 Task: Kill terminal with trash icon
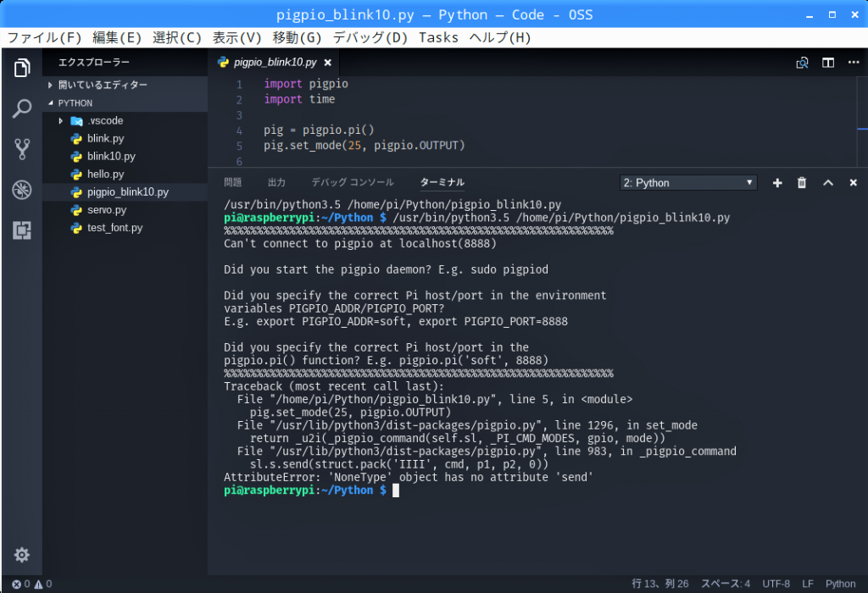tap(802, 182)
